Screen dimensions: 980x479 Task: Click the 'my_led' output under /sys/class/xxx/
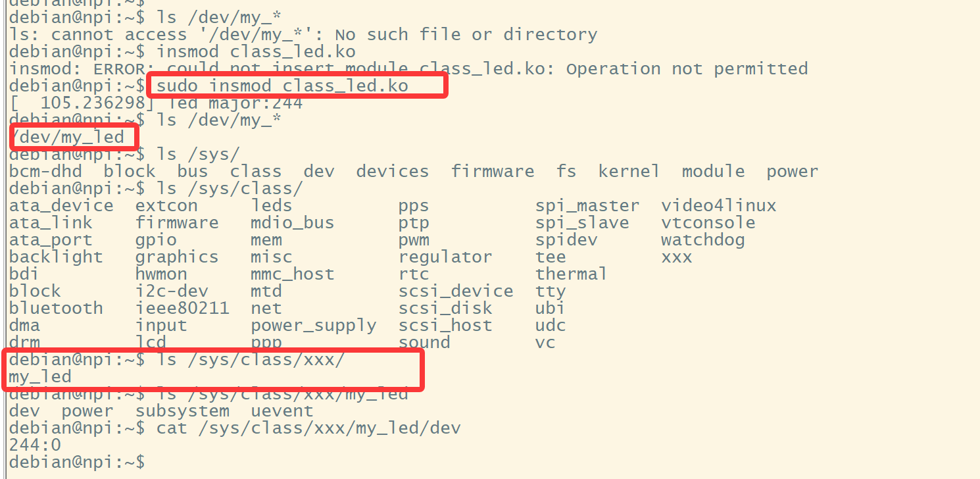(40, 377)
